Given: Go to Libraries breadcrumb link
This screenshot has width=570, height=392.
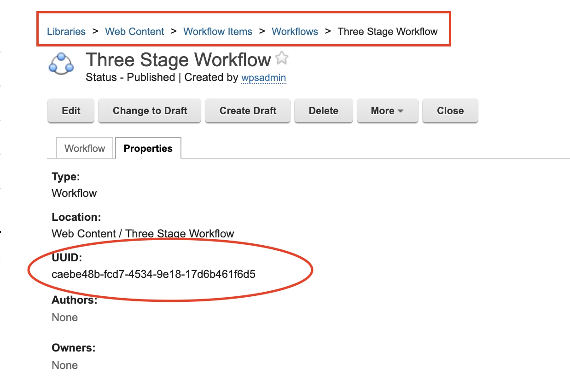Looking at the screenshot, I should tap(66, 32).
